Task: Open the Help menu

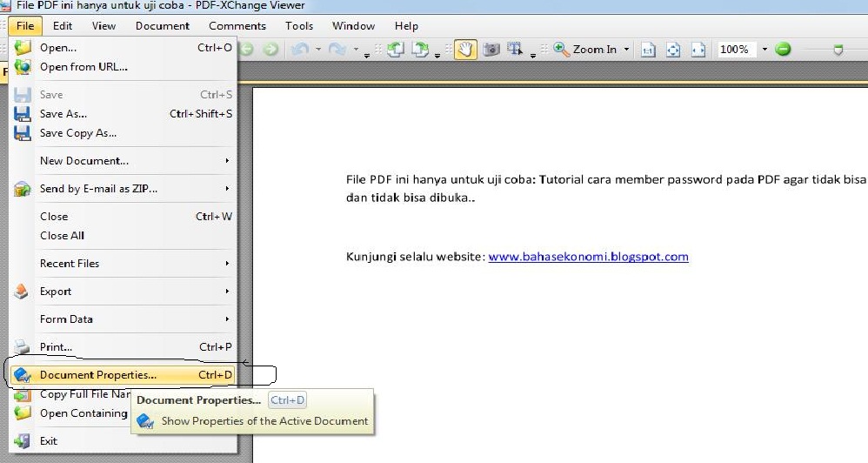Action: pos(406,26)
